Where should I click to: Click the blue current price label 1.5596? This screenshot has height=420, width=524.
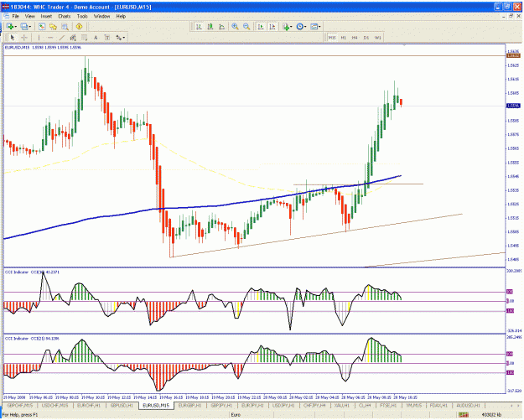pos(513,106)
